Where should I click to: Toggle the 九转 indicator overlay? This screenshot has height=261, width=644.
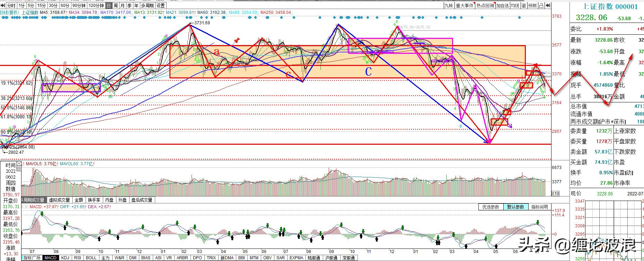click(x=449, y=6)
